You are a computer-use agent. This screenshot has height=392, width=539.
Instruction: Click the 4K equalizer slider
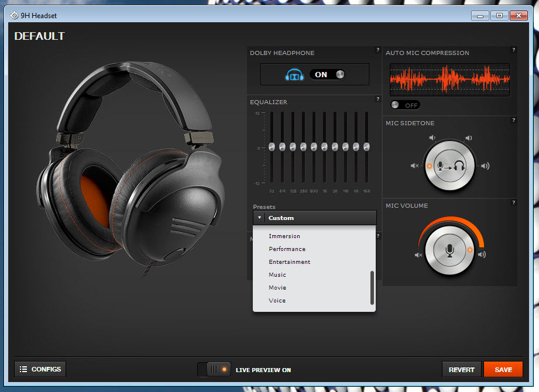point(345,147)
